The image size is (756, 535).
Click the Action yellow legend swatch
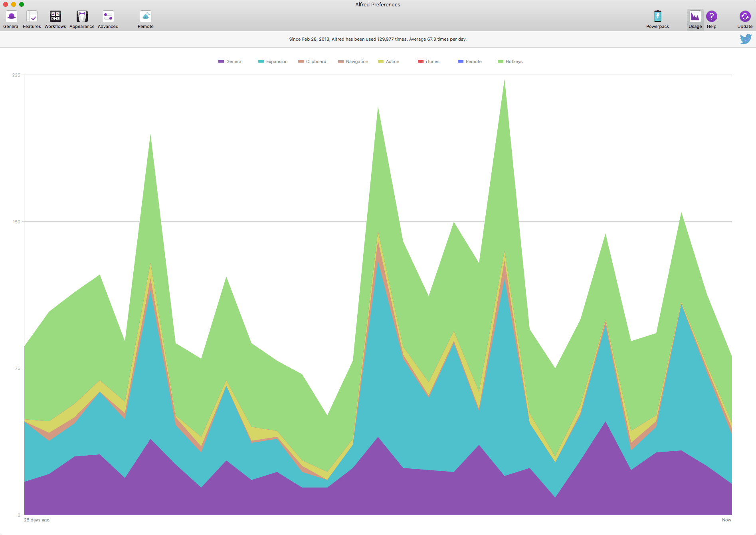click(381, 61)
